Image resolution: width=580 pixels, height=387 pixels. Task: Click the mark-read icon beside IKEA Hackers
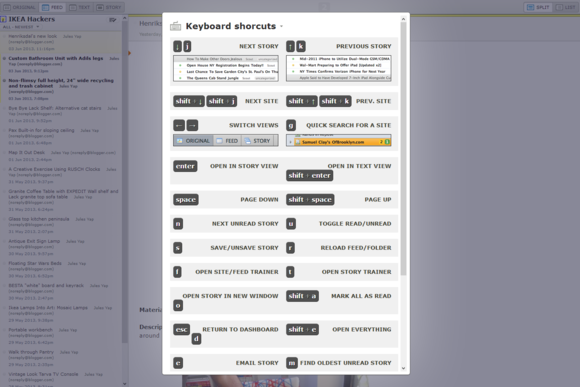[x=113, y=20]
